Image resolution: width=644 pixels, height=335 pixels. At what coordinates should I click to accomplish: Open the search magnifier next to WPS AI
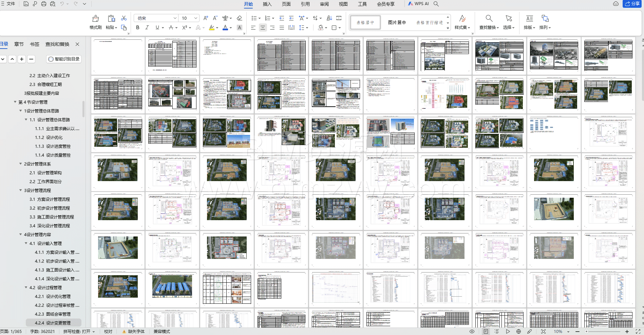coord(436,4)
